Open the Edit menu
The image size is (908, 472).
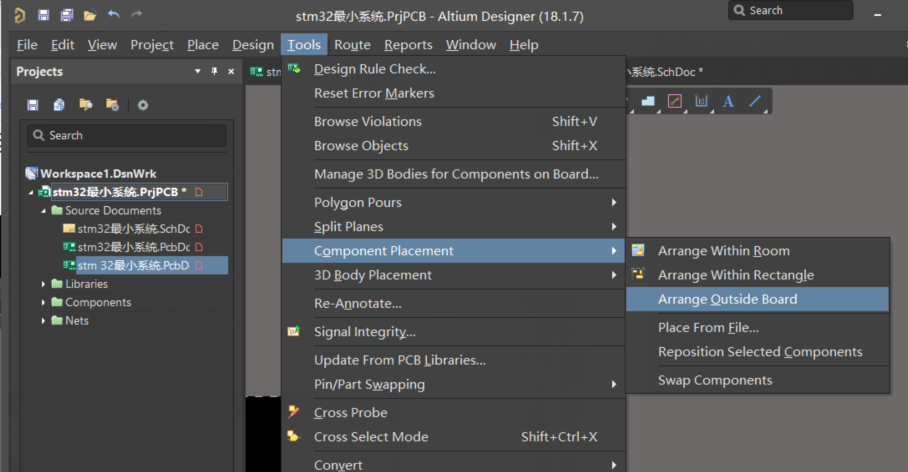tap(63, 45)
